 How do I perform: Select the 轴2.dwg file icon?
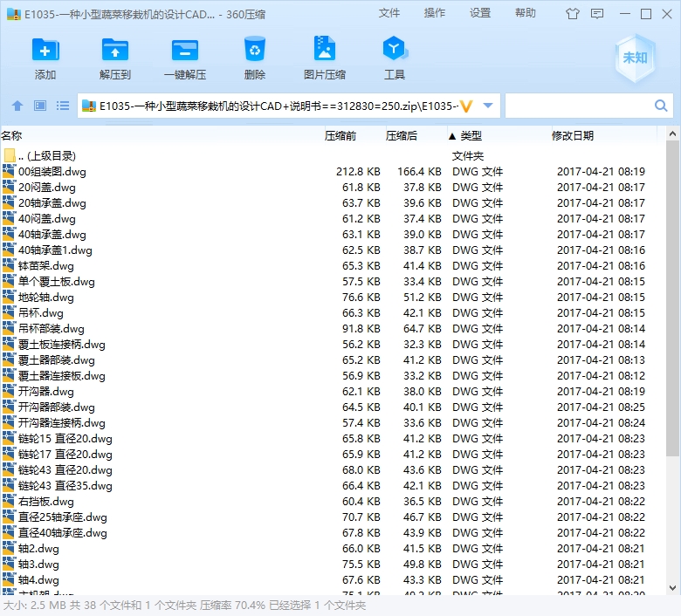point(9,548)
